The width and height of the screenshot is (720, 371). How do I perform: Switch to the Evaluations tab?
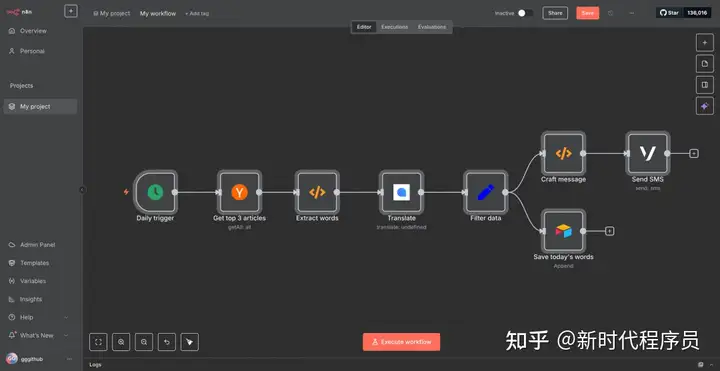click(432, 27)
